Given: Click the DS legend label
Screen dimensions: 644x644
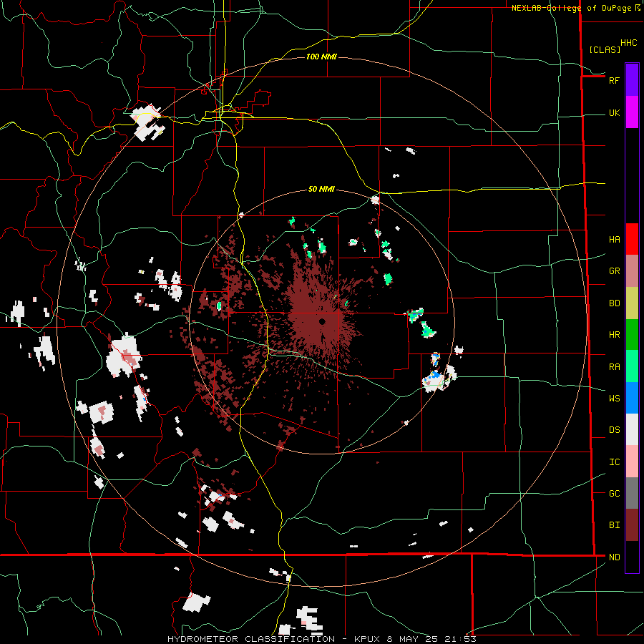Looking at the screenshot, I should tap(614, 430).
